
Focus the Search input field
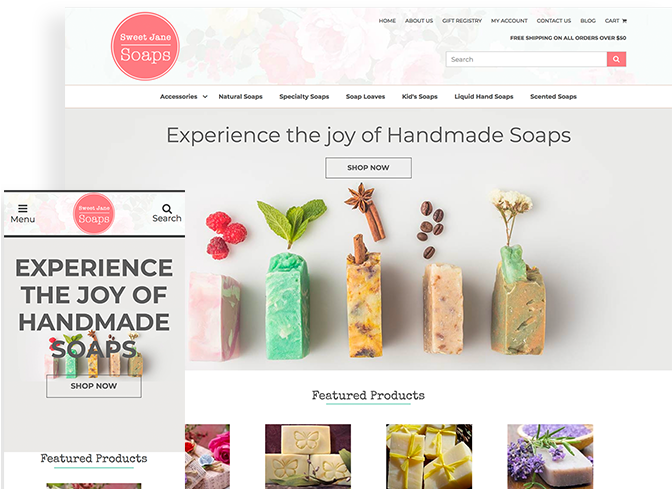[526, 59]
